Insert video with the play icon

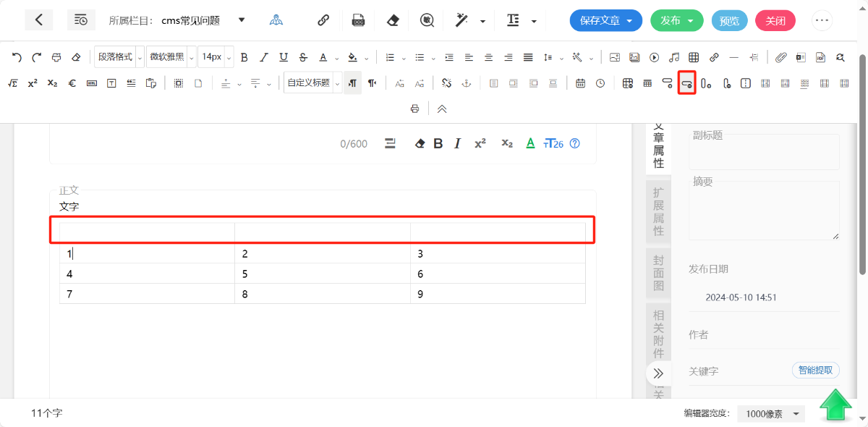click(654, 57)
